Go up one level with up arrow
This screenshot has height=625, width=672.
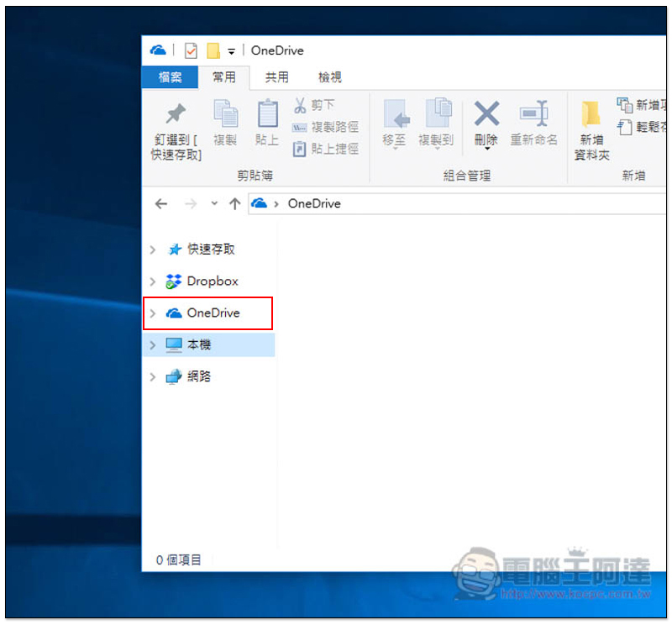[234, 203]
